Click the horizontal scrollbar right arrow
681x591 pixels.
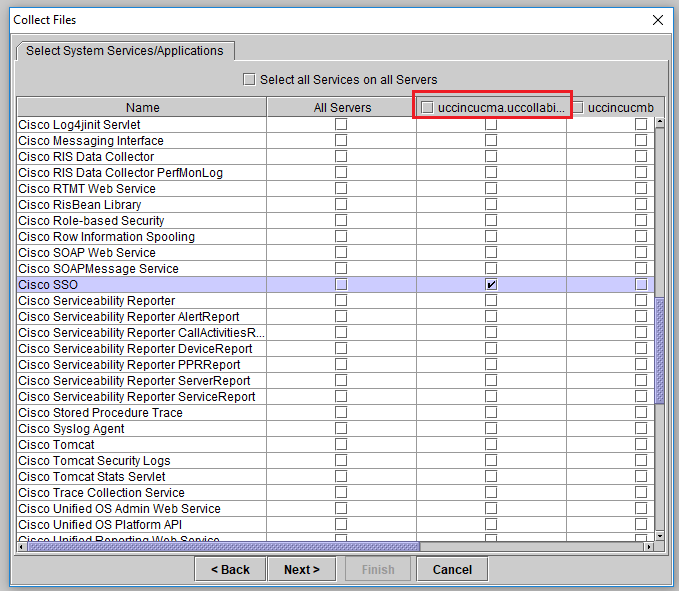pos(649,547)
